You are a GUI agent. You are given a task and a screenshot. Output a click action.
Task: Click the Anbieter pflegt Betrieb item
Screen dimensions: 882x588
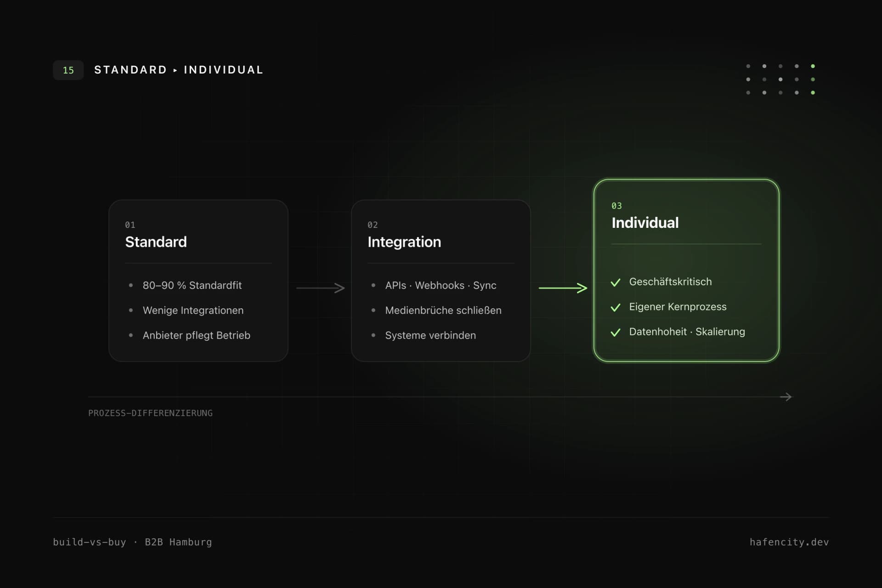tap(197, 335)
